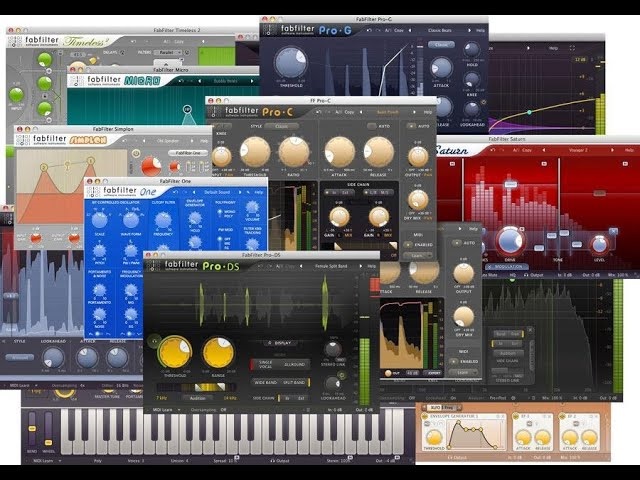Toggle MIDI Enabled in Pro-C
This screenshot has width=640, height=480.
point(407,244)
